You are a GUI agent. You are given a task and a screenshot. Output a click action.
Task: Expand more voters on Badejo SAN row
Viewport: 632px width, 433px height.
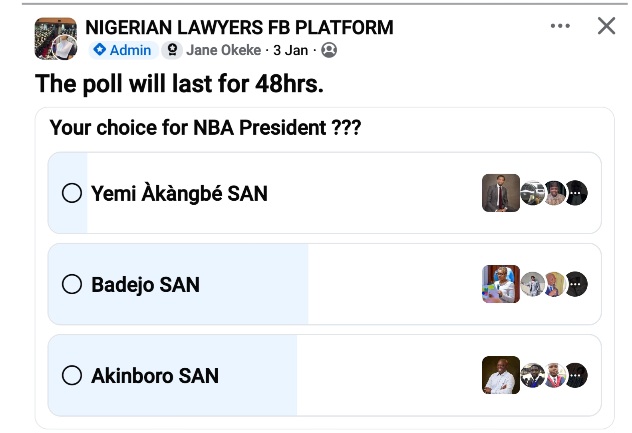(x=577, y=285)
